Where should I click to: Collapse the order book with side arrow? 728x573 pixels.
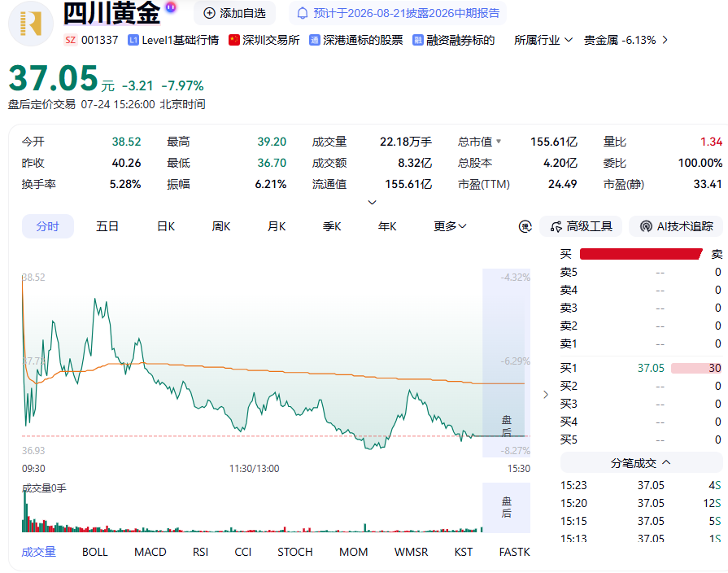click(x=546, y=395)
